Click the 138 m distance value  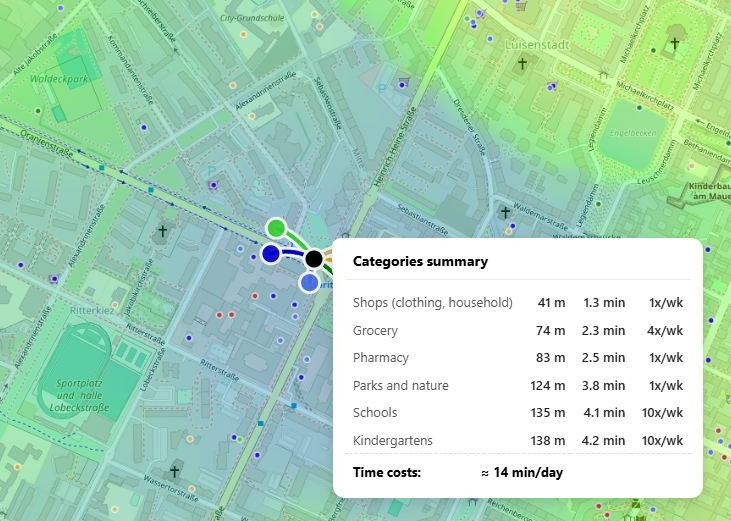547,440
